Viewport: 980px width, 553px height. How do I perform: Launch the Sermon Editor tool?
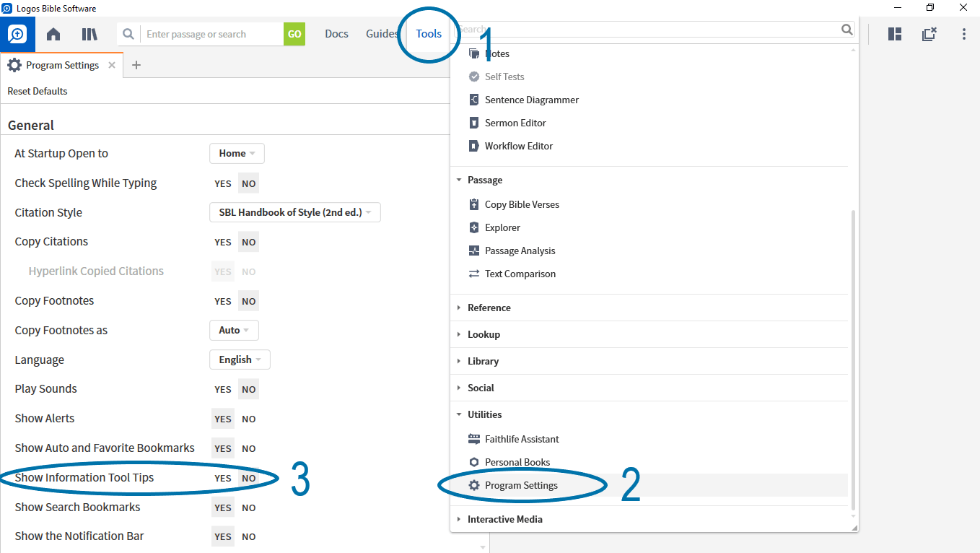pyautogui.click(x=515, y=123)
